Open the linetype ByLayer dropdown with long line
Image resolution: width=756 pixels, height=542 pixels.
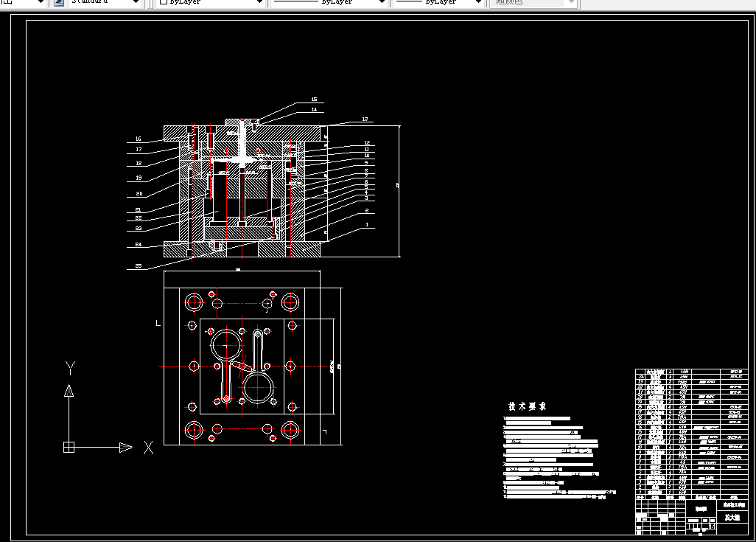click(x=329, y=2)
